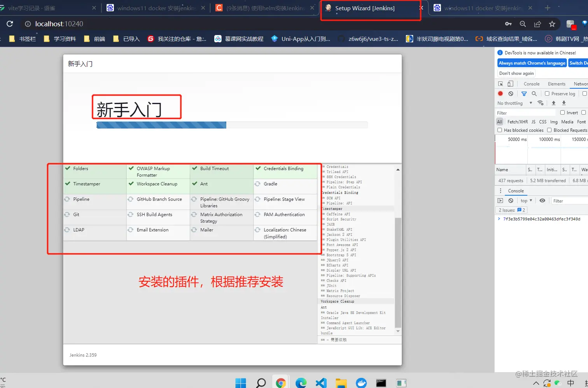Open File Explorer from the taskbar
The width and height of the screenshot is (588, 388).
[341, 383]
